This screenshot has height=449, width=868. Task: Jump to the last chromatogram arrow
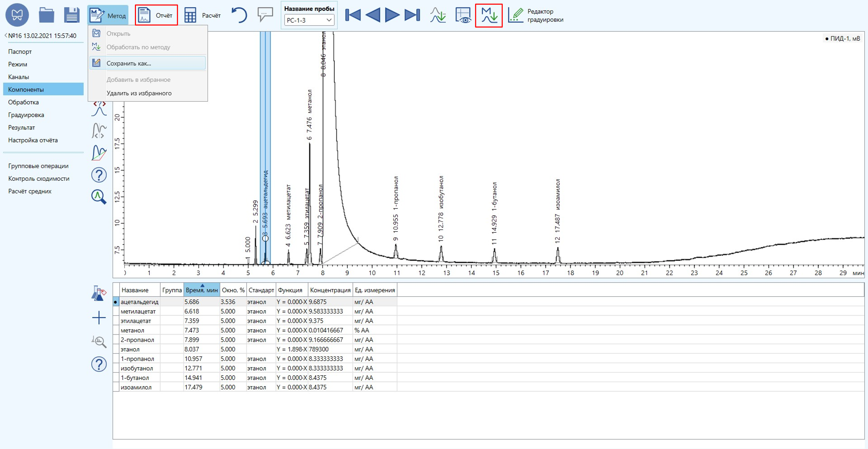tap(412, 15)
